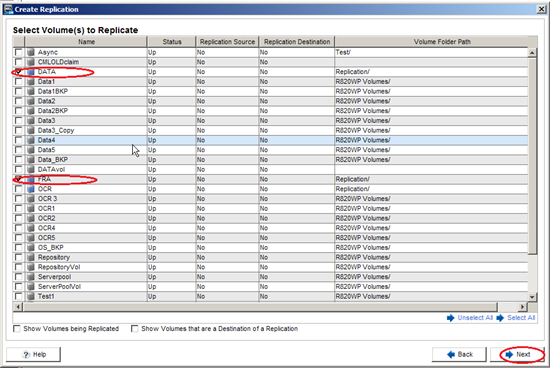Image resolution: width=550 pixels, height=368 pixels.
Task: Click the vertical scrollbar up arrow
Action: click(532, 53)
